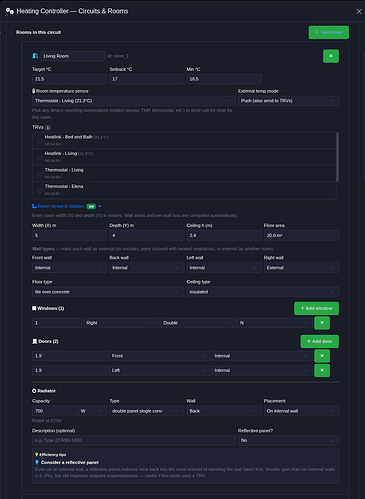This screenshot has width=365, height=499.
Task: Open the Back wall type dropdown
Action: [x=147, y=268]
